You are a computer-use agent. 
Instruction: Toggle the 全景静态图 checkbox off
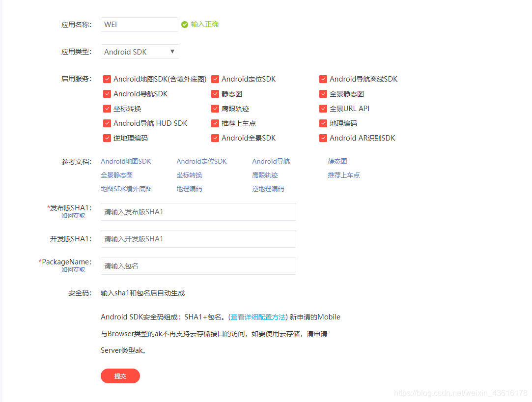(x=323, y=94)
